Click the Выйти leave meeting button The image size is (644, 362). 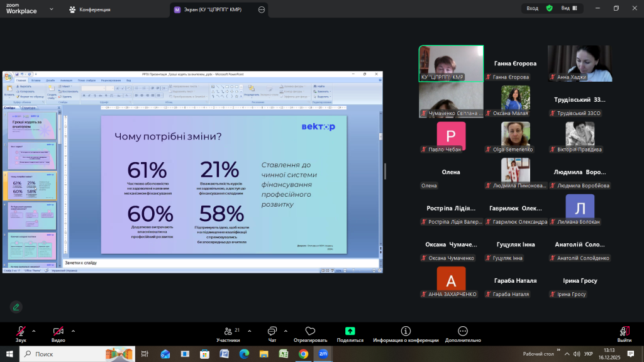624,334
